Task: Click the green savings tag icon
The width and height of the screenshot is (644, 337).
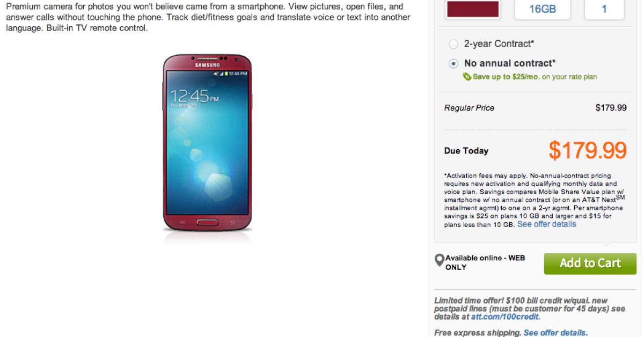Action: 467,77
